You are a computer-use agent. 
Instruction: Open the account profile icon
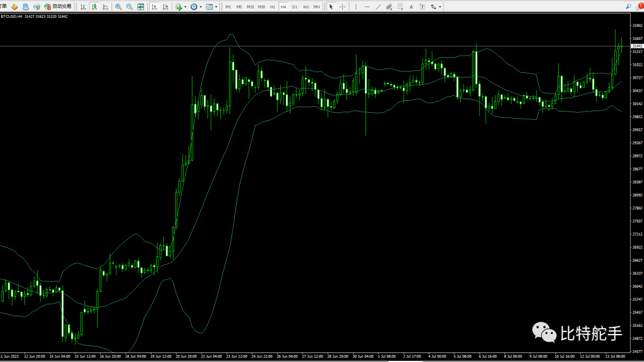(26, 7)
